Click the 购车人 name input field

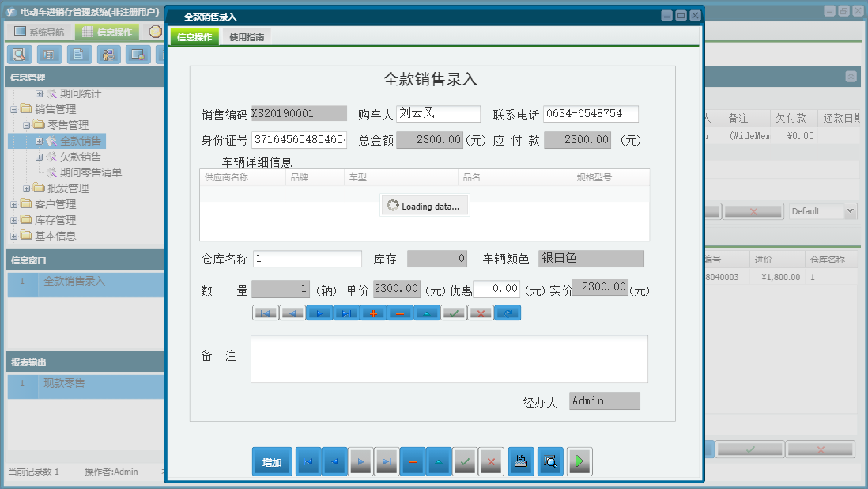click(x=438, y=113)
